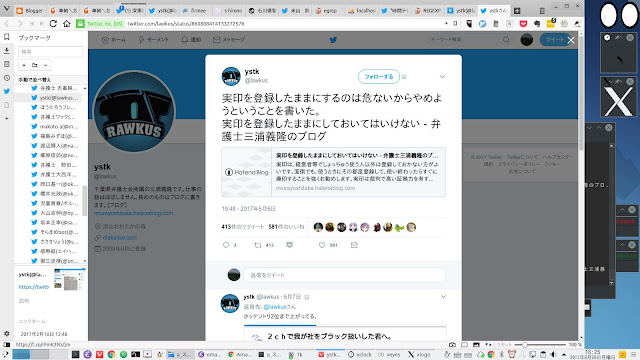Open Twitter メッセージ messages item
This screenshot has height=360, width=640.
pos(229,40)
